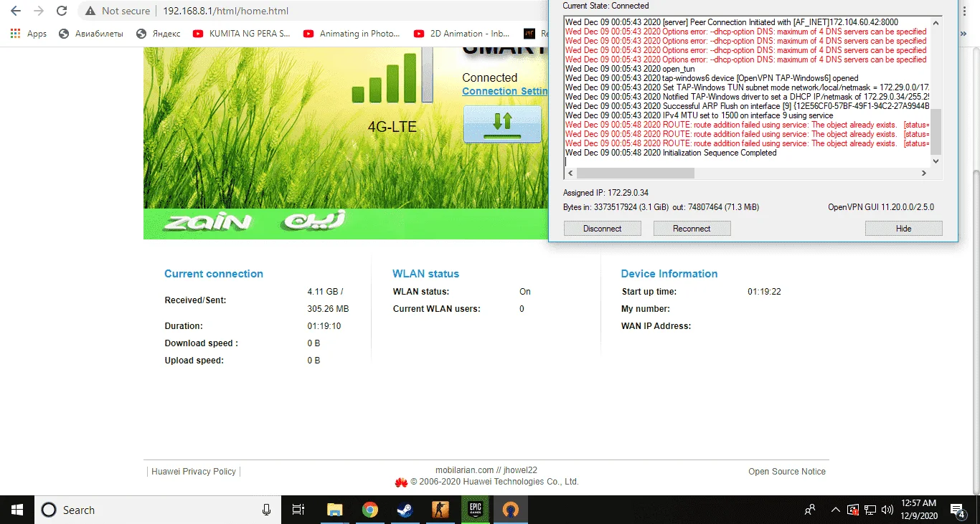Click the OpenVPN log horizontal scrollbar thumb

636,173
